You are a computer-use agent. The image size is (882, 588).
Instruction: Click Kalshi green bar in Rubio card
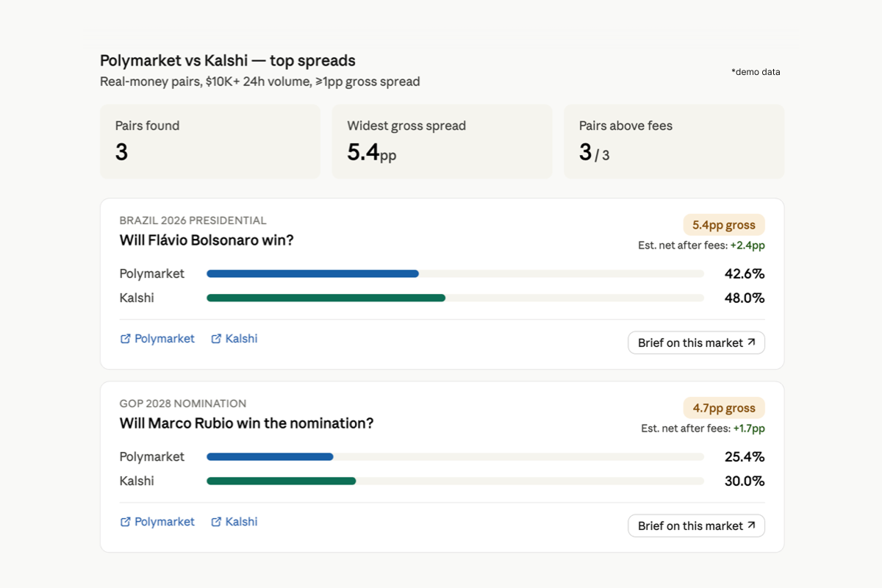pos(281,481)
